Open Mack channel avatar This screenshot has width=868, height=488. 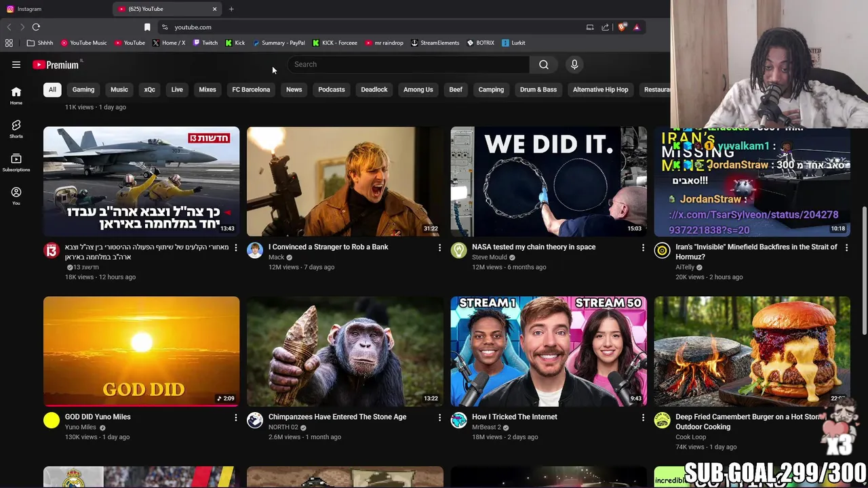point(255,251)
